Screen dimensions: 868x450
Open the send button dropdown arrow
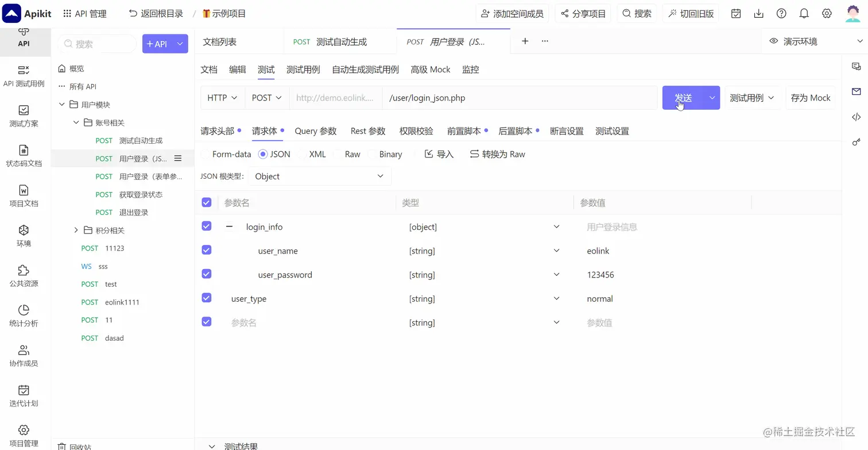pyautogui.click(x=712, y=98)
